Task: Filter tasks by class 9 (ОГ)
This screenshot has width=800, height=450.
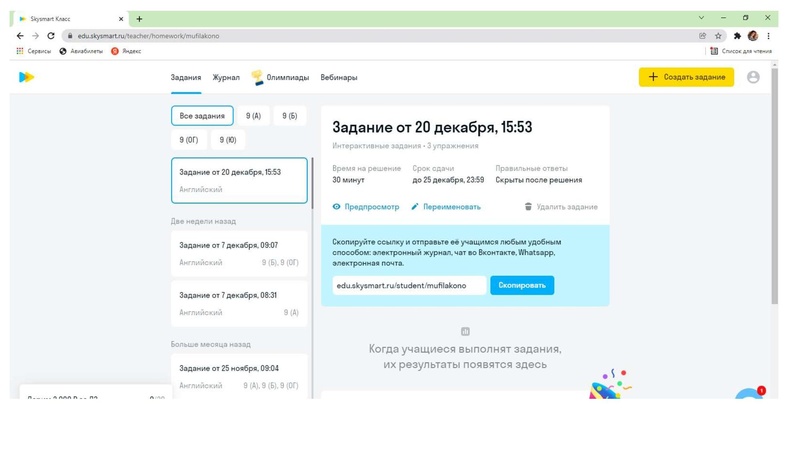Action: [189, 140]
